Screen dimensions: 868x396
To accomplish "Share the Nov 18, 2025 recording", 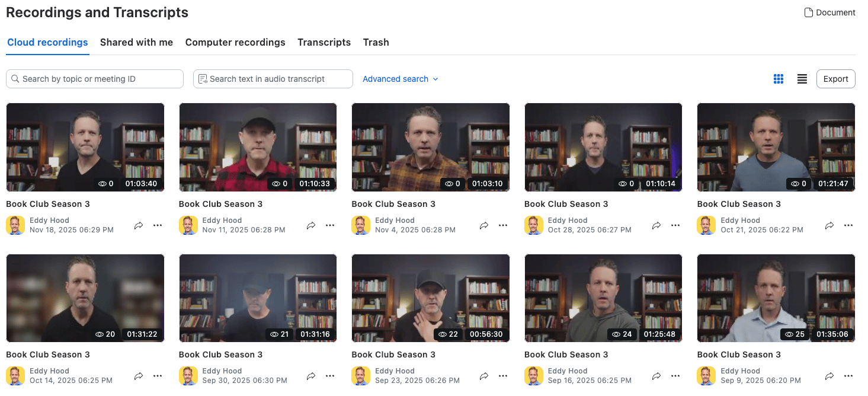I will point(139,225).
